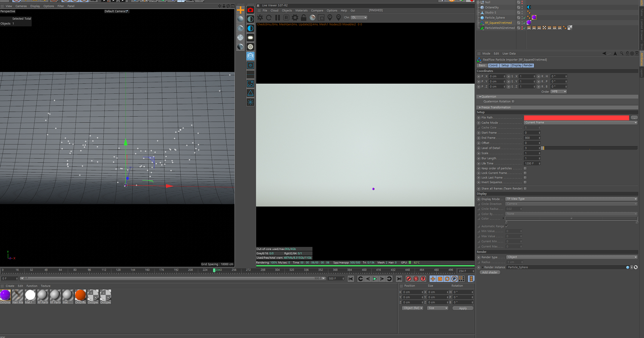Pause rendering in the Live Viewer
The image size is (644, 338).
(x=277, y=17)
